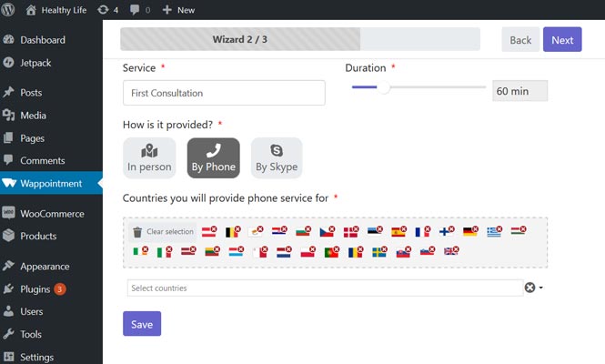Click the 60 min duration field
Image resolution: width=605 pixels, height=364 pixels.
tap(519, 91)
